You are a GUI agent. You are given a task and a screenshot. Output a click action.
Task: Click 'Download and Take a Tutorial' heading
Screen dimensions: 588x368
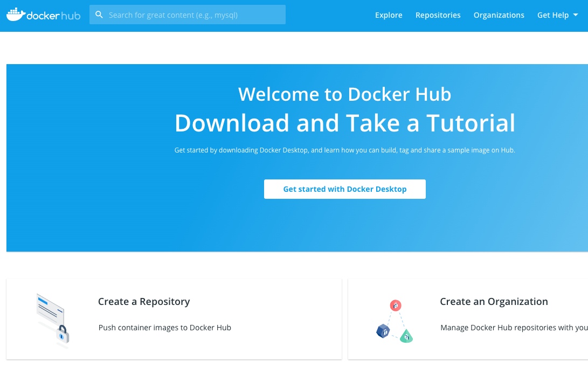(344, 123)
